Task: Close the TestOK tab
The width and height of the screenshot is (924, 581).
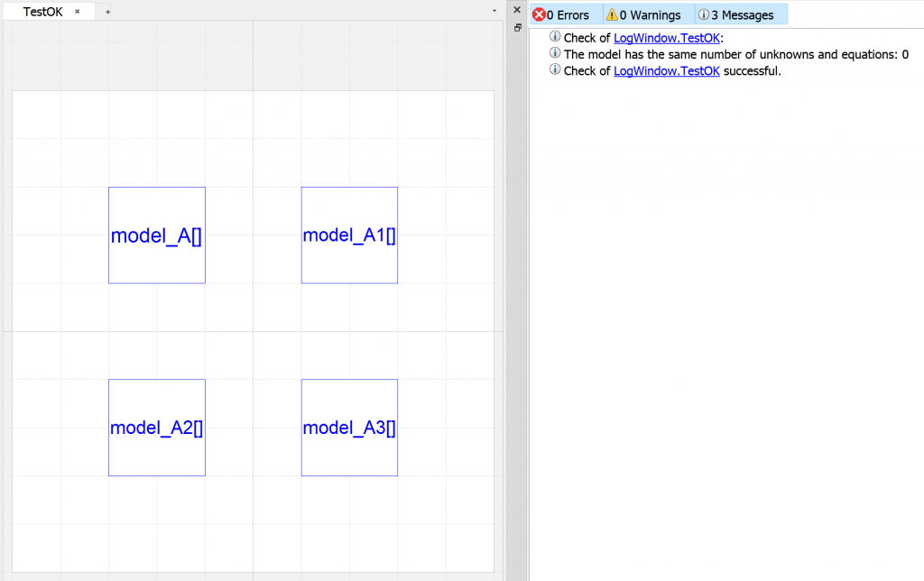Action: [78, 12]
